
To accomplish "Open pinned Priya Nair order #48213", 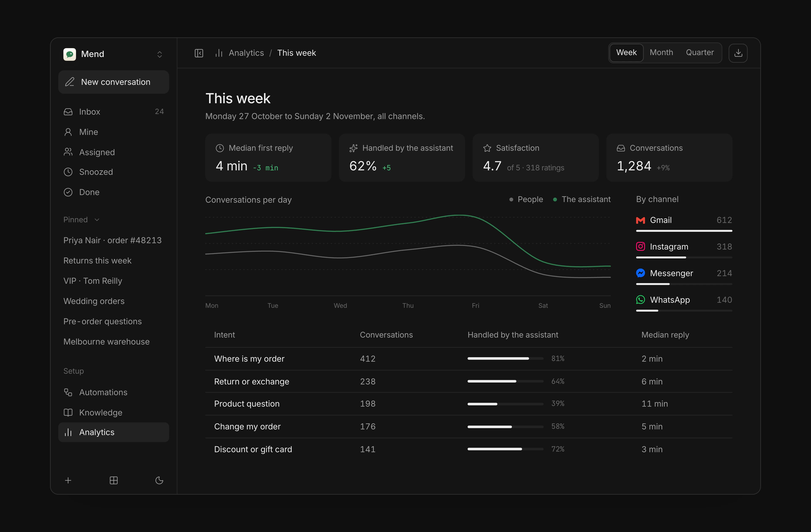I will [x=112, y=240].
